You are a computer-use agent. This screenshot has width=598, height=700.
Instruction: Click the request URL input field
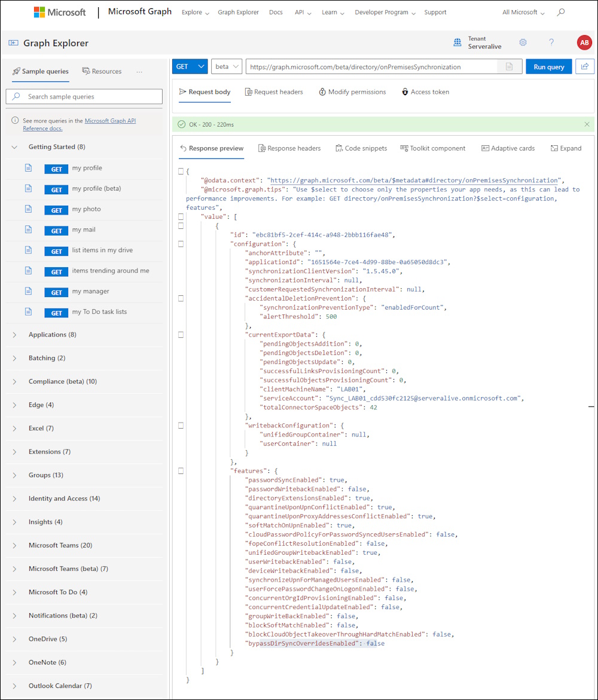[x=371, y=66]
